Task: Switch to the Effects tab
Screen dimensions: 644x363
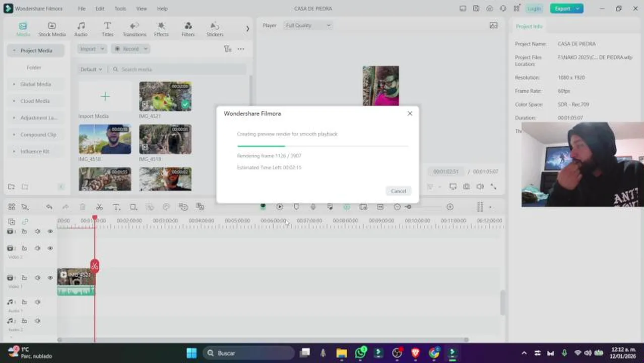Action: 161,29
